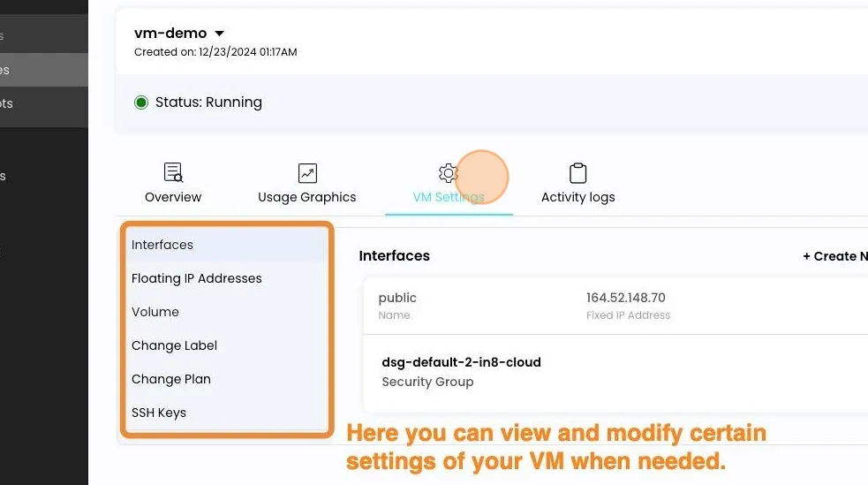Click the public interface name
Image resolution: width=868 pixels, height=485 pixels.
click(396, 298)
